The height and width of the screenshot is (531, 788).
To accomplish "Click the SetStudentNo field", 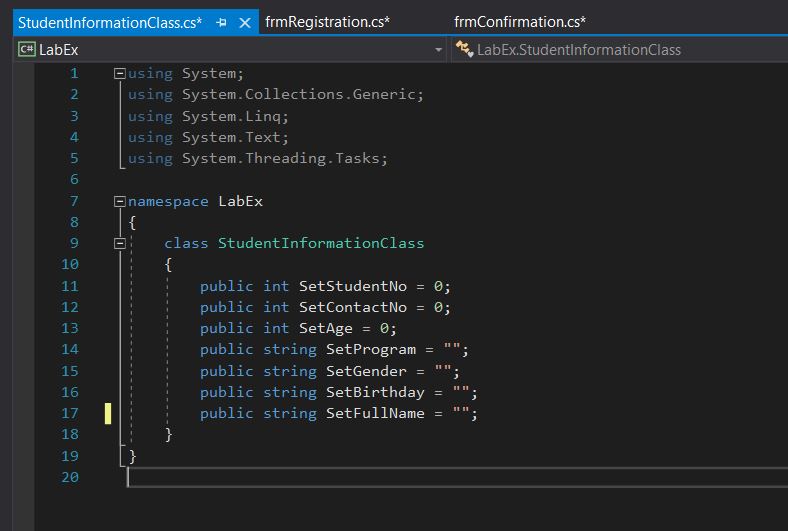I will coord(353,286).
